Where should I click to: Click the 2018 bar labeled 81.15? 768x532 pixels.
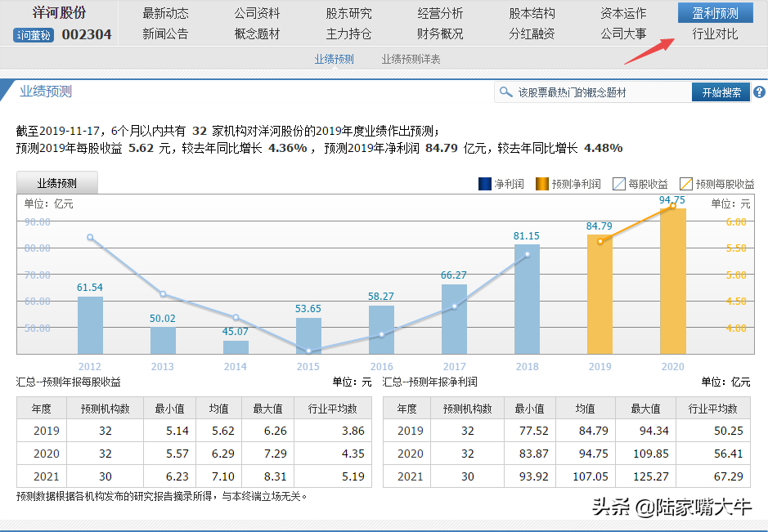527,299
